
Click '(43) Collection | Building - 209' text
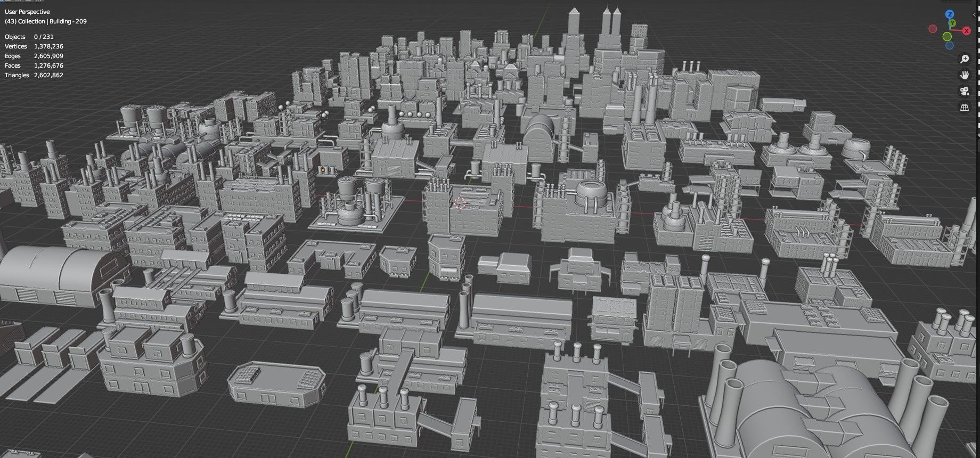coord(46,21)
